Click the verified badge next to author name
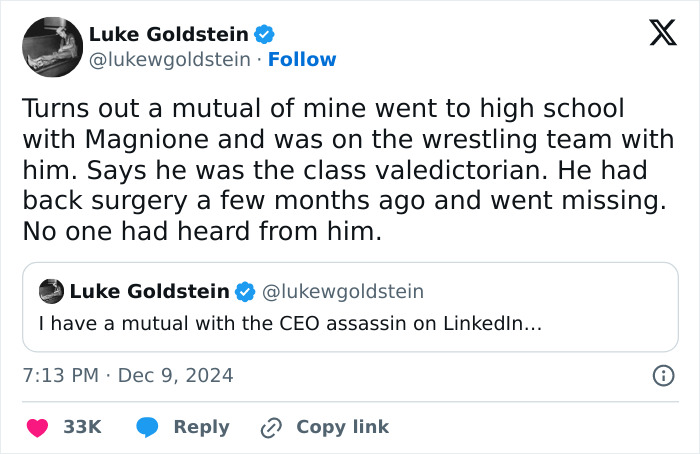Image resolution: width=700 pixels, height=454 pixels. point(264,34)
